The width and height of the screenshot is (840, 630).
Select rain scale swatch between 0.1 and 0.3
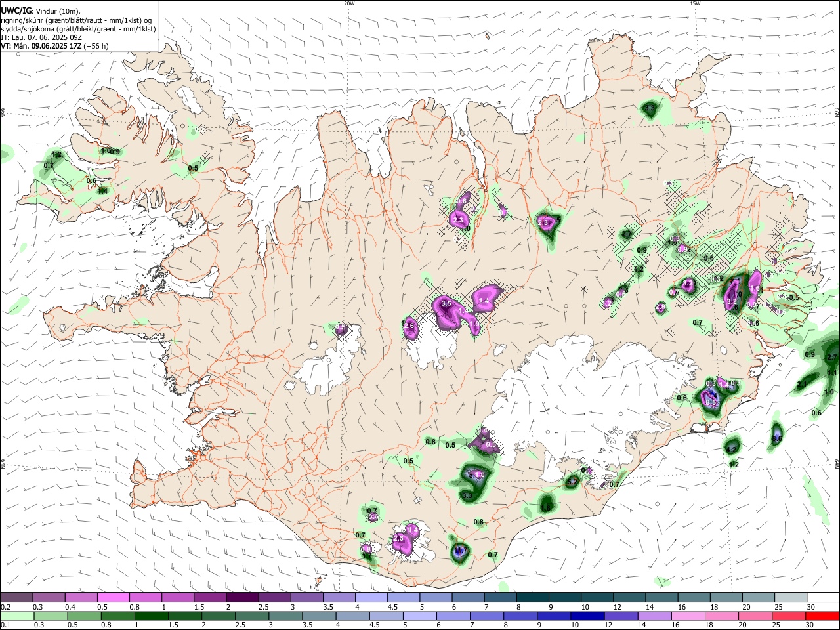16,616
